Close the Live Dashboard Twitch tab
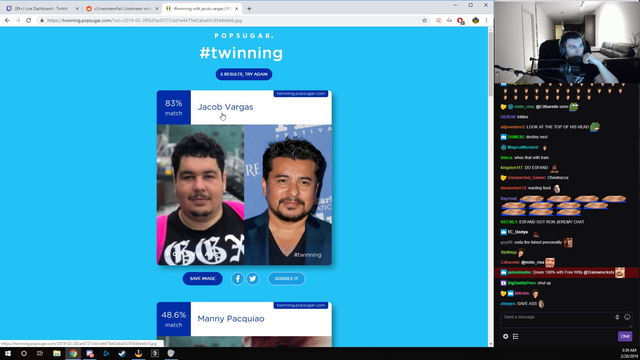Screen dimensions: 640x360 77,9
